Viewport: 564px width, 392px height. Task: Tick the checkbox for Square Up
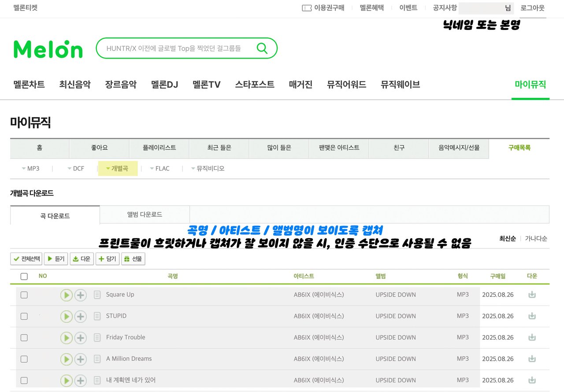(x=24, y=295)
